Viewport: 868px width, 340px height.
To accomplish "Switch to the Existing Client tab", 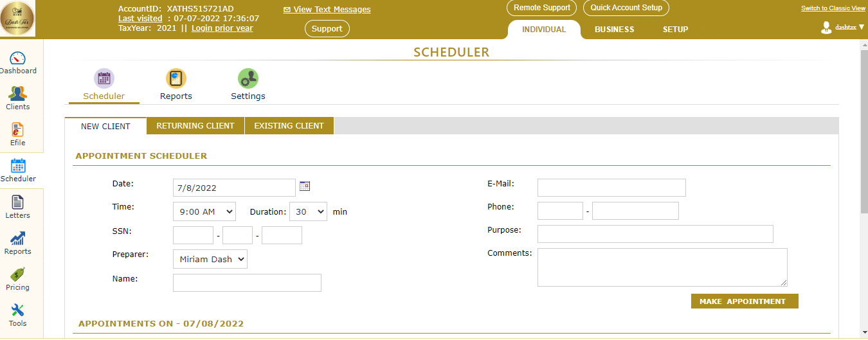I will (x=289, y=126).
